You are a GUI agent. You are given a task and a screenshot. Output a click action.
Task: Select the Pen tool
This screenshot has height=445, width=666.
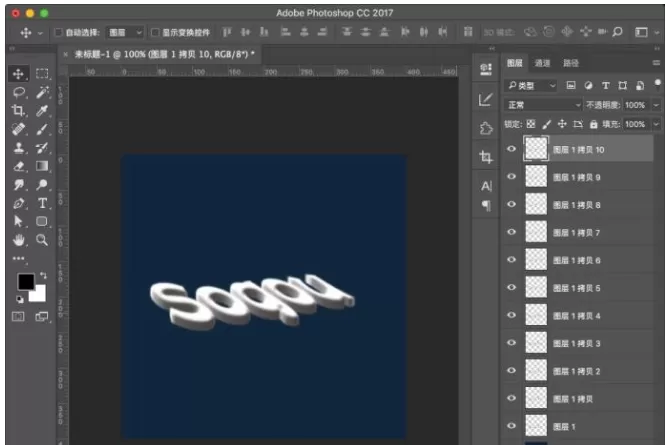click(18, 203)
